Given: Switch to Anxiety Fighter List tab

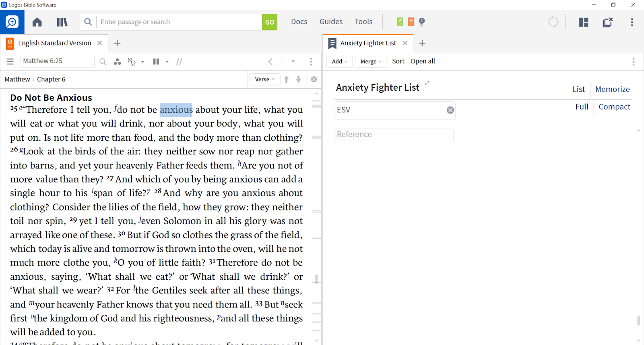Looking at the screenshot, I should (x=368, y=43).
